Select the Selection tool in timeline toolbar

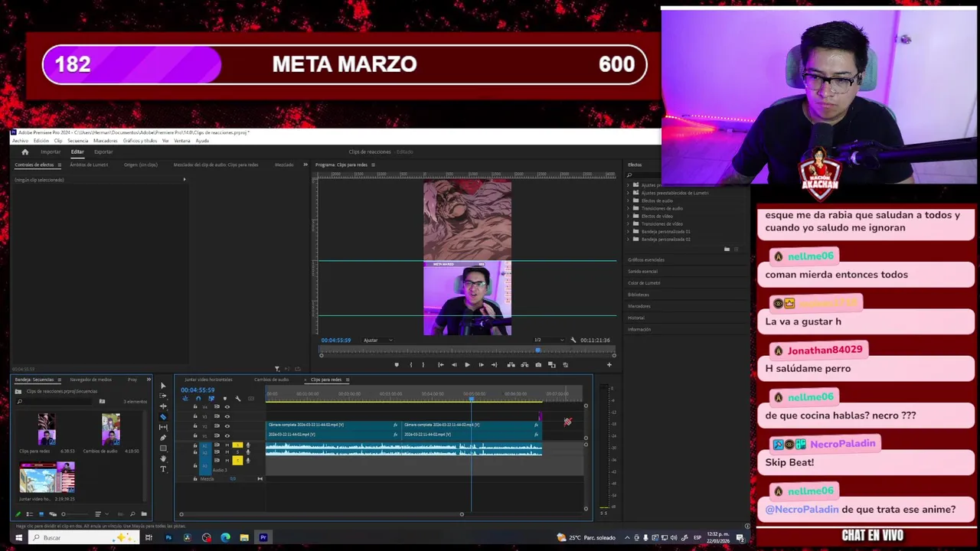coord(163,386)
